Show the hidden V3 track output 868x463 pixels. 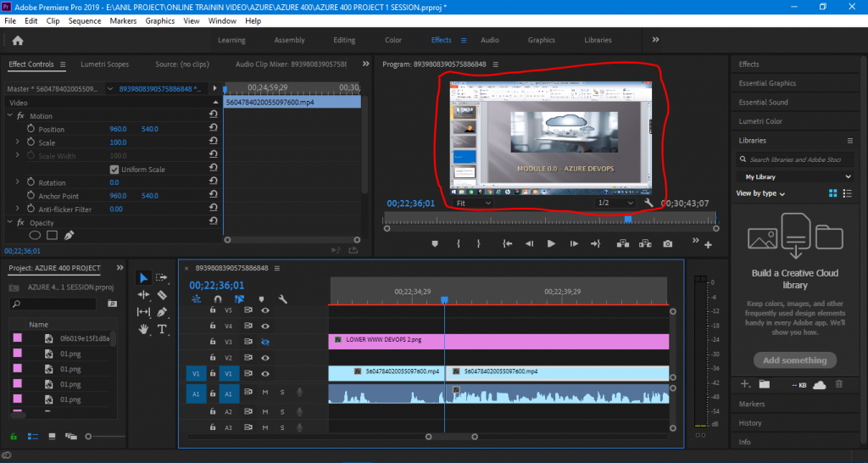pos(265,340)
